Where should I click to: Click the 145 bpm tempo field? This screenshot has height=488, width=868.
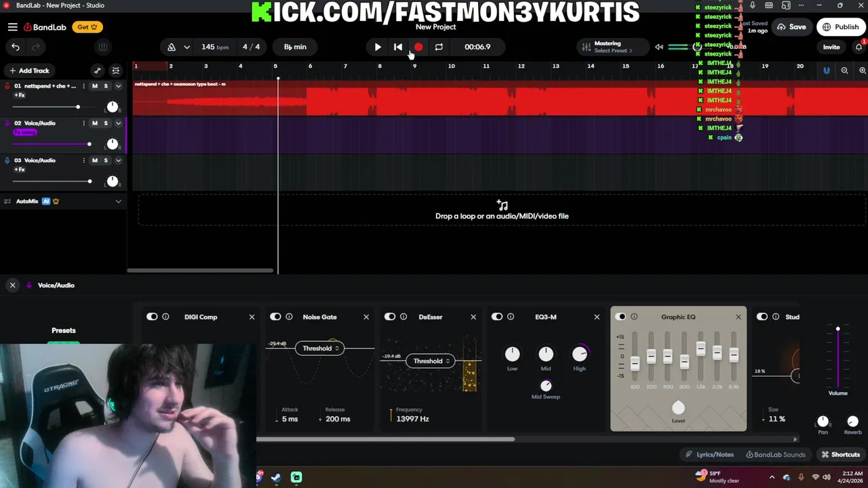pos(214,47)
